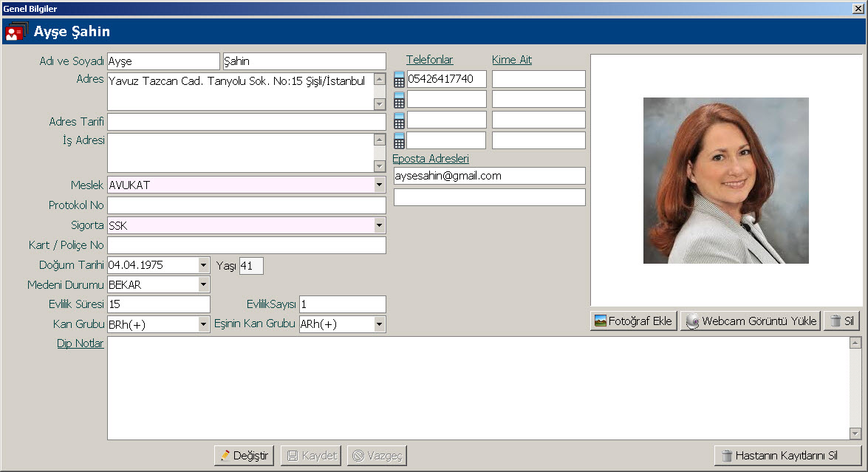Viewport: 868px width, 472px height.
Task: Click the Sigorta label
Action: pyautogui.click(x=87, y=225)
